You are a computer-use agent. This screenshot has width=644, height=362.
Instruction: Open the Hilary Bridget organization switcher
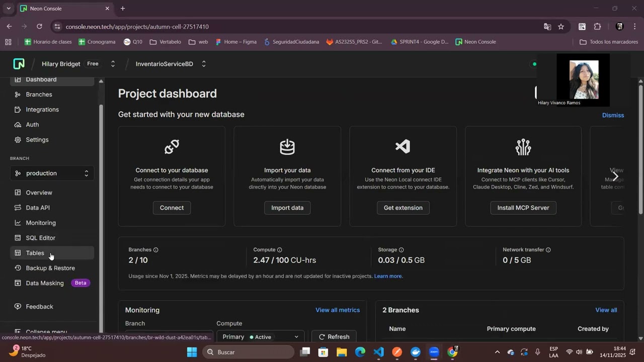pyautogui.click(x=113, y=64)
